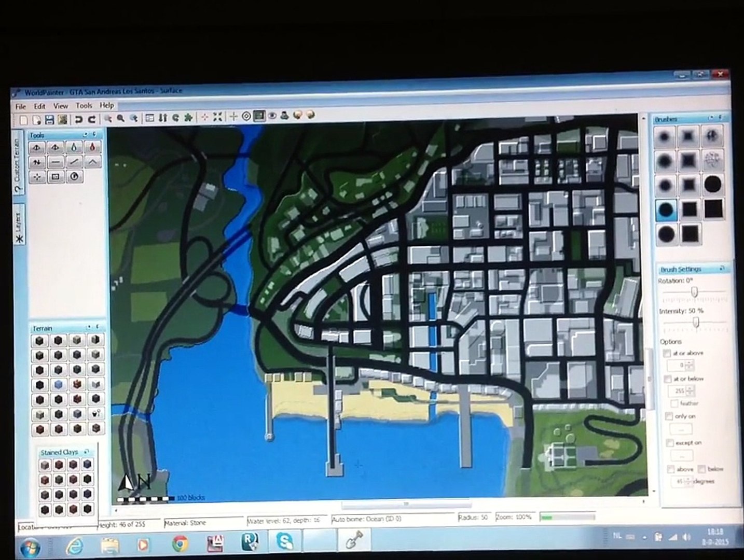Pick the blue block in the Terrain panel
Screen dimensions: 744x560
(59, 384)
